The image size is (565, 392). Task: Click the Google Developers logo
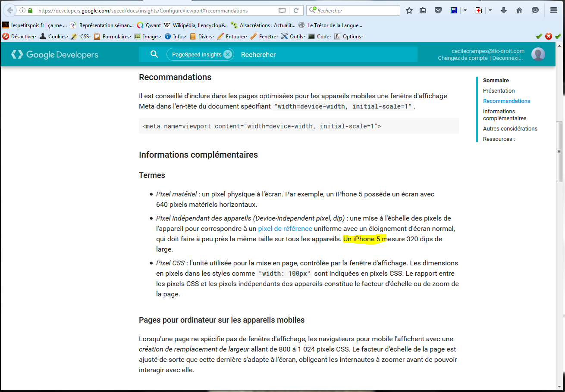tap(55, 54)
